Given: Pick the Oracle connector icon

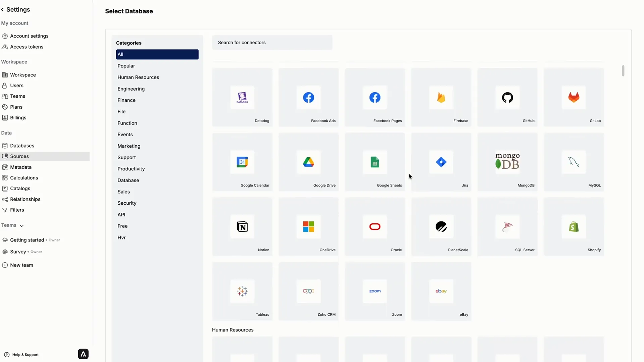Looking at the screenshot, I should point(375,227).
